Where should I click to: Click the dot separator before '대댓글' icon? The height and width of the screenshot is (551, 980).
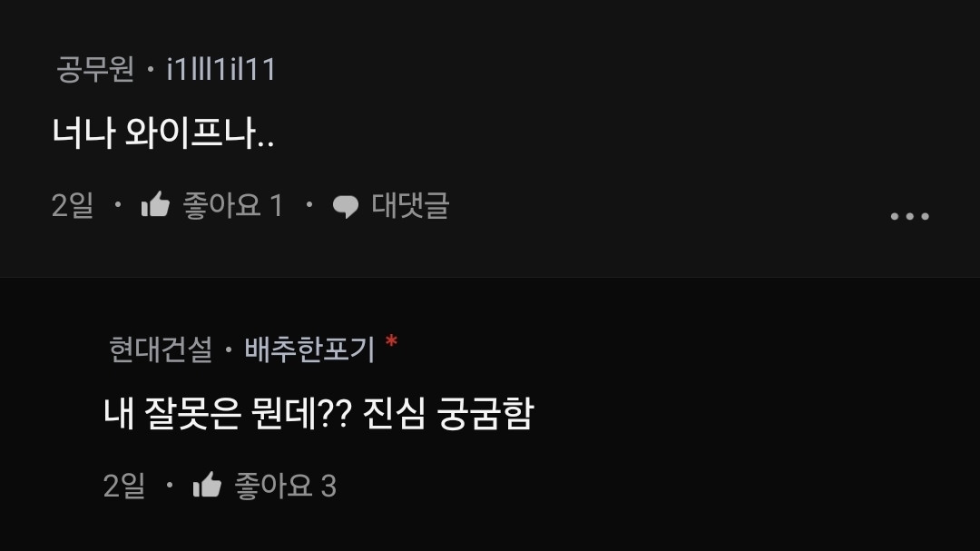click(x=309, y=204)
